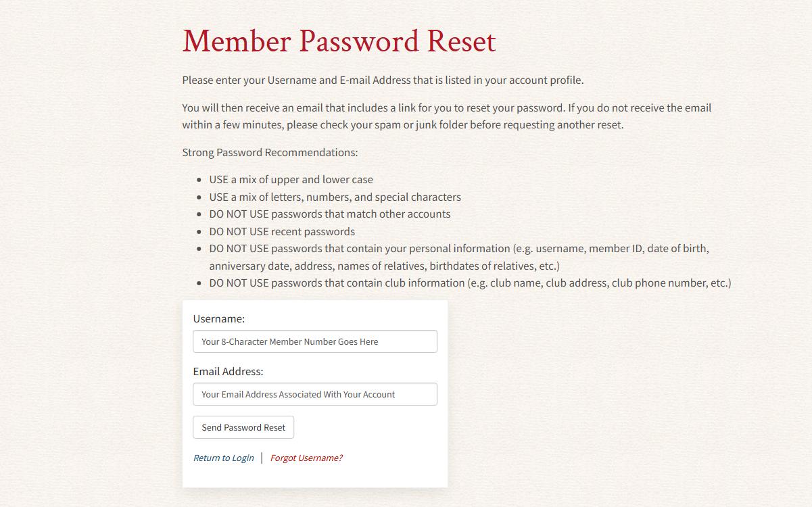
Task: Open the Return to Login link
Action: click(224, 458)
